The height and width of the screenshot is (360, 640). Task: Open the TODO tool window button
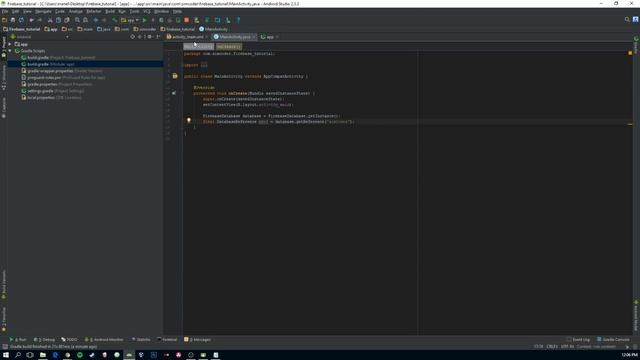click(x=69, y=340)
